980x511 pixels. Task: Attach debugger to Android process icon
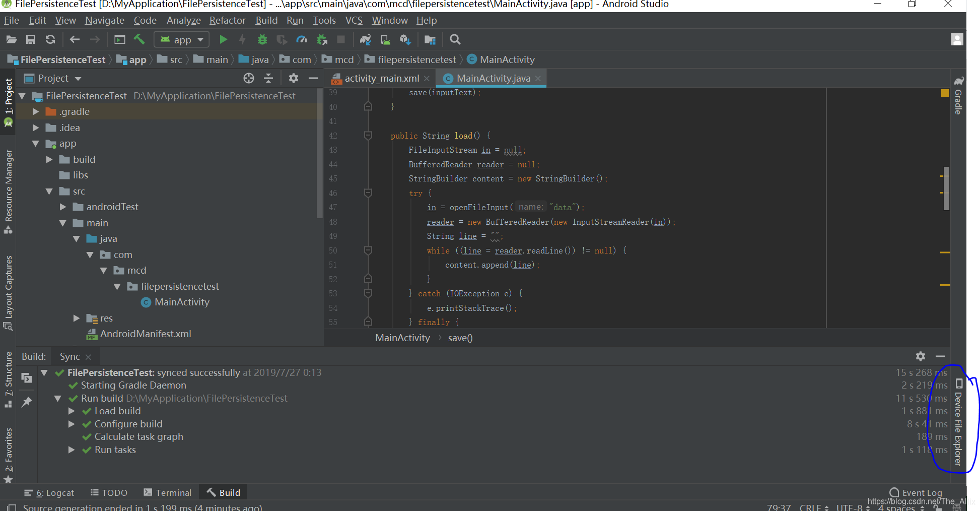[322, 39]
